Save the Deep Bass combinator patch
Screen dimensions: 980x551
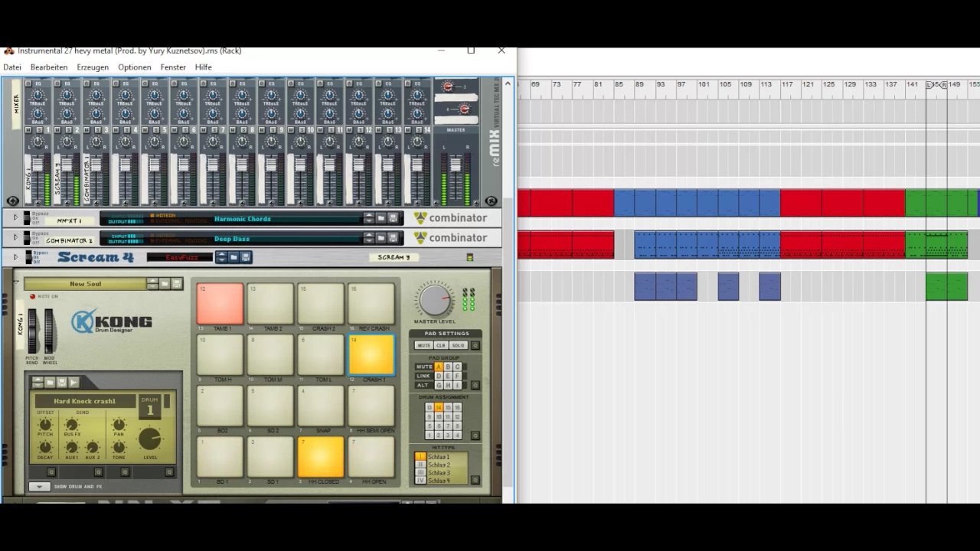(x=393, y=237)
